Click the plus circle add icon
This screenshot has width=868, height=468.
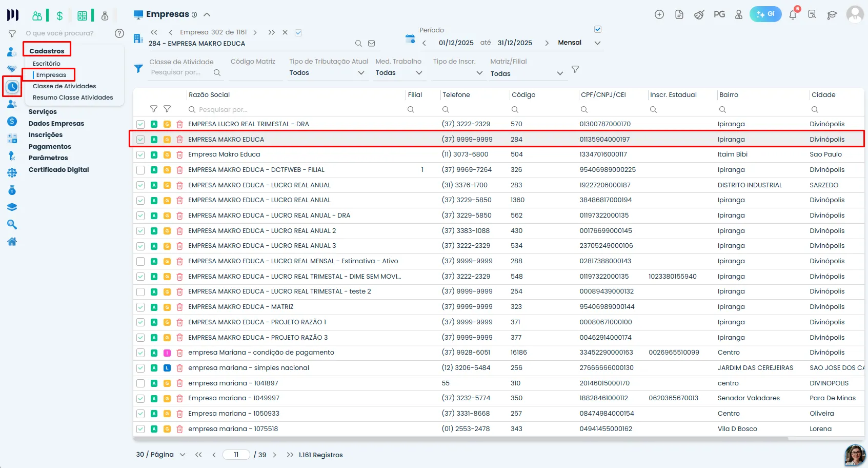[x=659, y=14]
